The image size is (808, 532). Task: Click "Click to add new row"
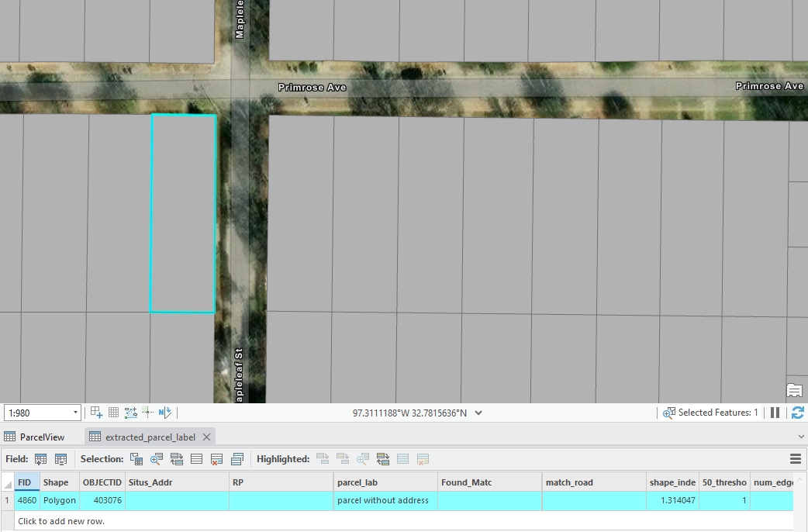(x=61, y=521)
